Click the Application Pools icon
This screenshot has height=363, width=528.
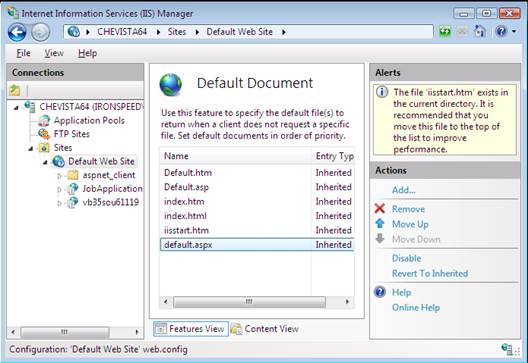[x=44, y=120]
